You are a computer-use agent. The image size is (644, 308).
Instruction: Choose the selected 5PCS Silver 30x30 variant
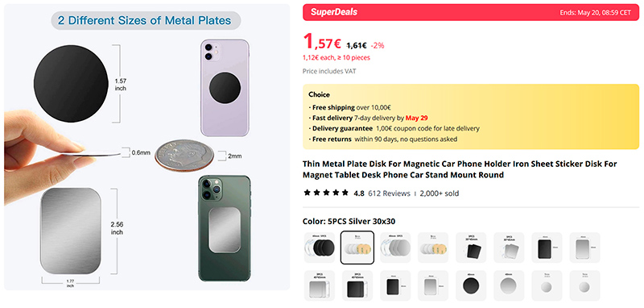(357, 248)
